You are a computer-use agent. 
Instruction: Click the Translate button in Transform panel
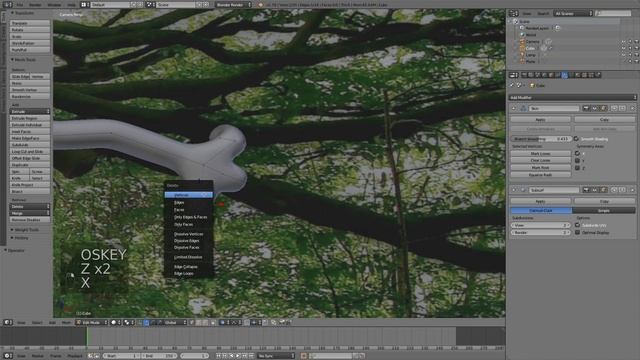[30, 23]
